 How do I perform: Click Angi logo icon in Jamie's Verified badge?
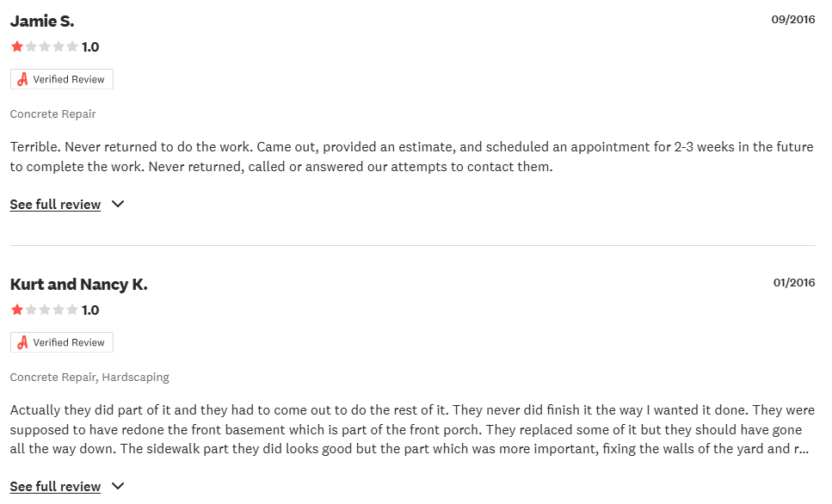pos(23,79)
